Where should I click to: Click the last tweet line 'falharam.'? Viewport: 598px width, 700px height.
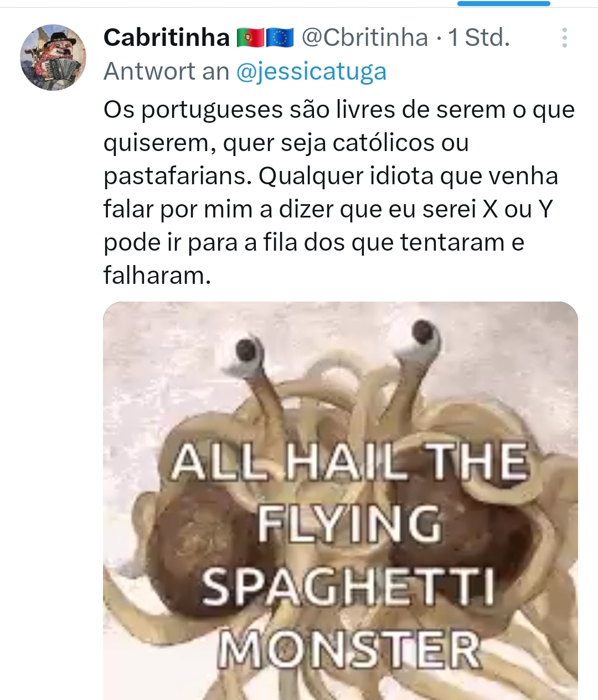coord(157,275)
